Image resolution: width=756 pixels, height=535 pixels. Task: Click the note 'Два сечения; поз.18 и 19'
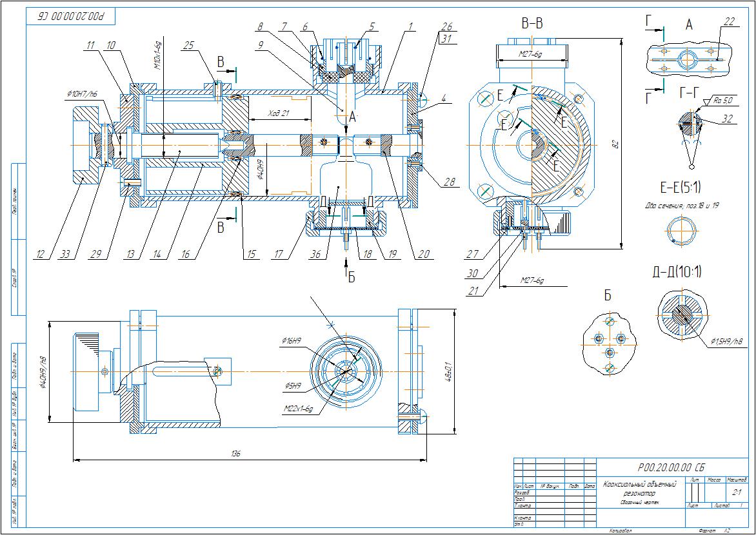point(681,206)
